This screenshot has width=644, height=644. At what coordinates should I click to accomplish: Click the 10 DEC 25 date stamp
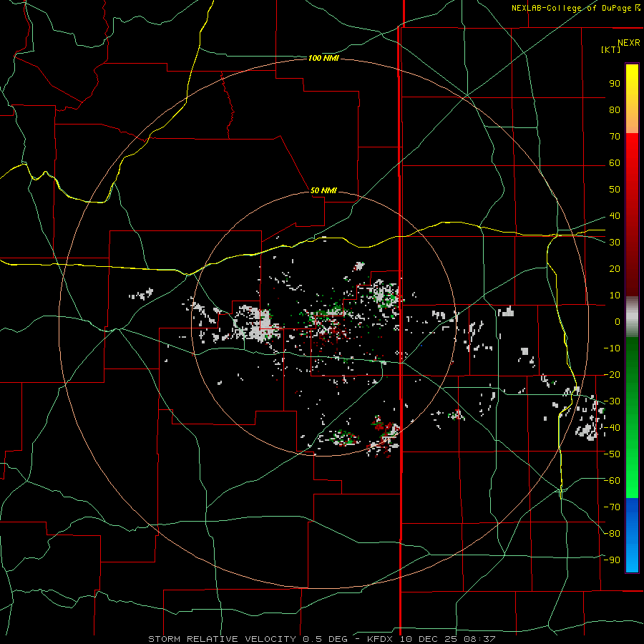pyautogui.click(x=428, y=639)
